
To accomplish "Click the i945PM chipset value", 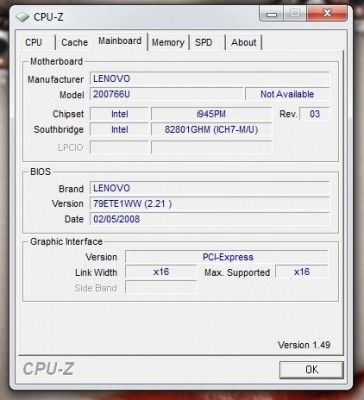I will tap(211, 114).
